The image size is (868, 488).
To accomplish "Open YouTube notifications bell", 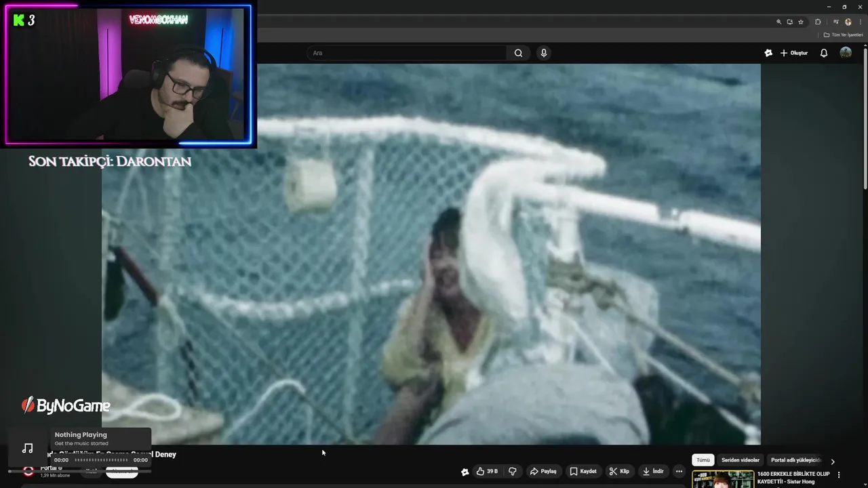I will [824, 53].
